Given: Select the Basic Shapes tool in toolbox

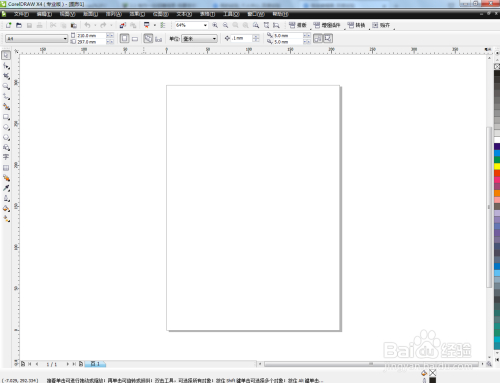Looking at the screenshot, I should click(6, 147).
